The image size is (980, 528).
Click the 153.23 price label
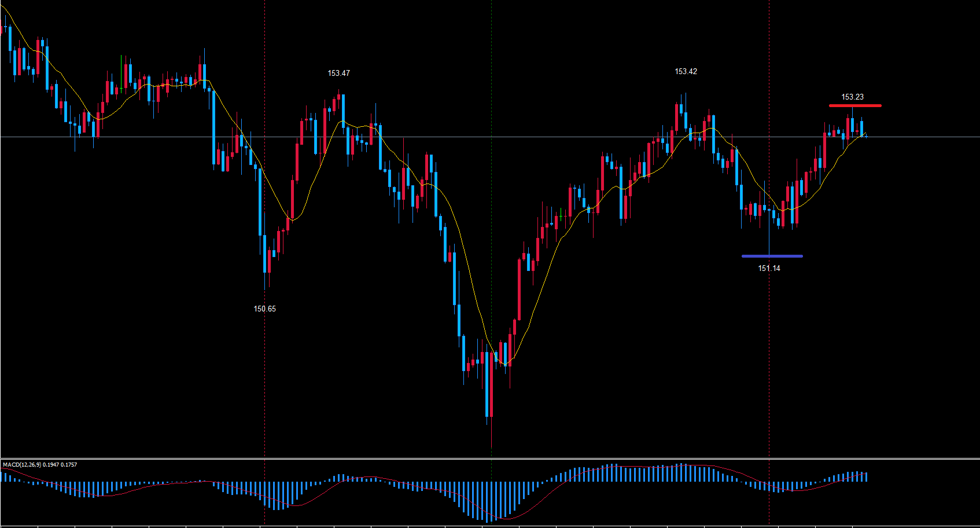pos(852,97)
